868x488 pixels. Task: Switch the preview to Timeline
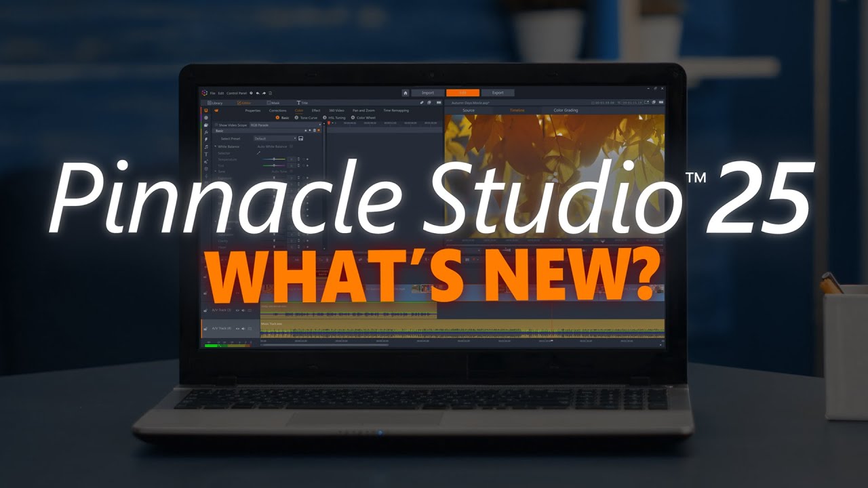(517, 110)
